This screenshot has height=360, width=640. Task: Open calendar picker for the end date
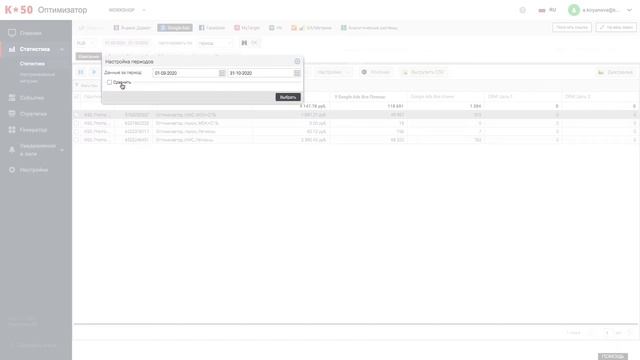(297, 73)
